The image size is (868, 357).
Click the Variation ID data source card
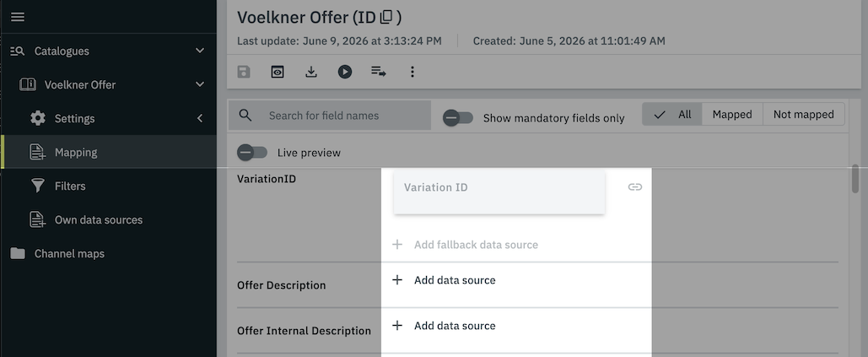499,192
